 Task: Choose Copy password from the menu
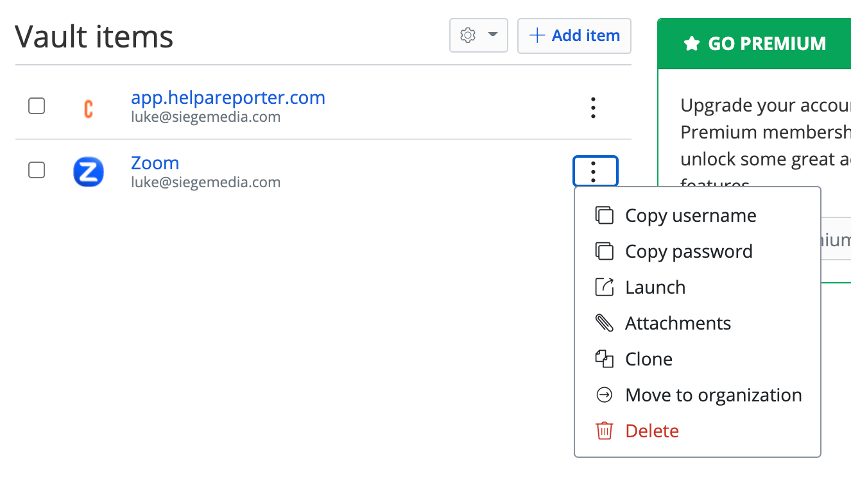(x=698, y=251)
